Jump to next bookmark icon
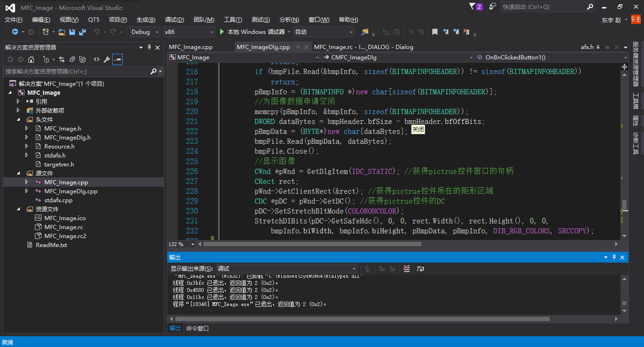Viewport: 644px width, 347px height. [456, 32]
